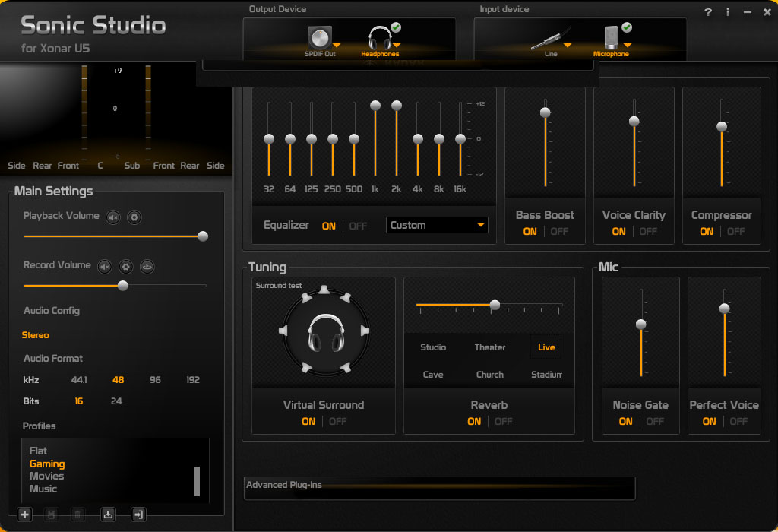
Task: Click the Profiles list scrollbar
Action: (197, 481)
